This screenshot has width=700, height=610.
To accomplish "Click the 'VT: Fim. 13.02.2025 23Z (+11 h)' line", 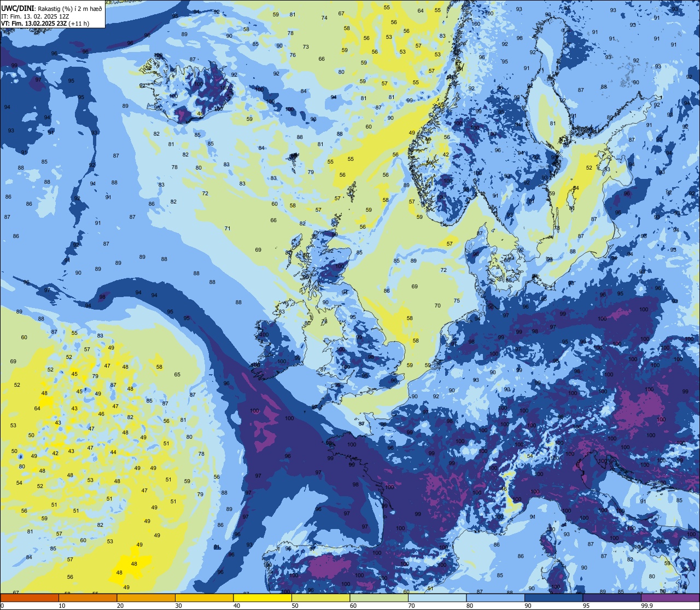I will [45, 24].
